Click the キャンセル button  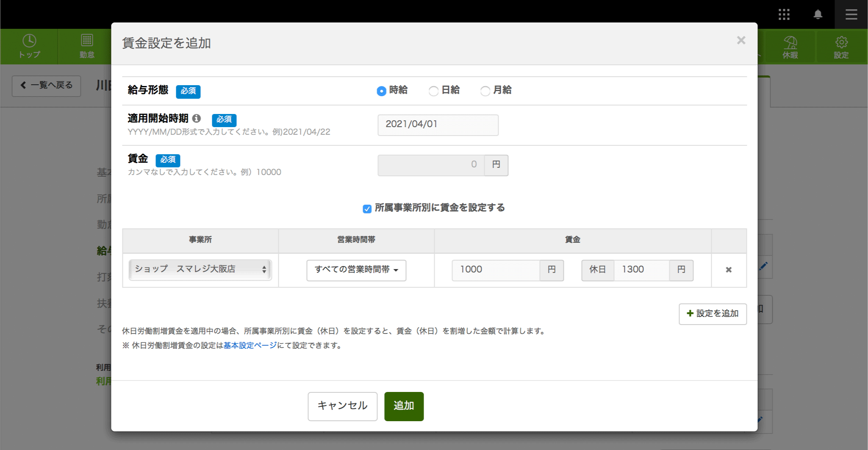click(342, 406)
